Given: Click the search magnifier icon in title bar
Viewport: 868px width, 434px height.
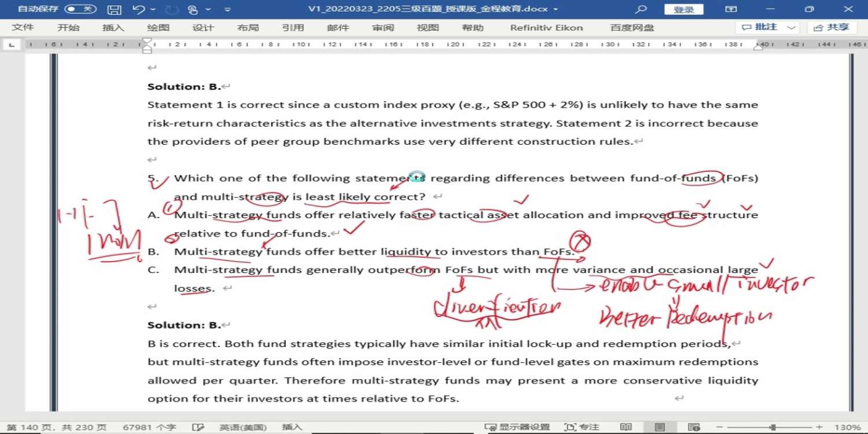Looking at the screenshot, I should click(x=641, y=9).
